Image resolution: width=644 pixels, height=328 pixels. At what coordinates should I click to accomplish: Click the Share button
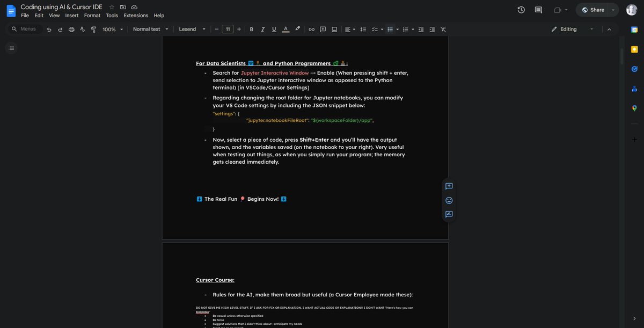[x=592, y=10]
